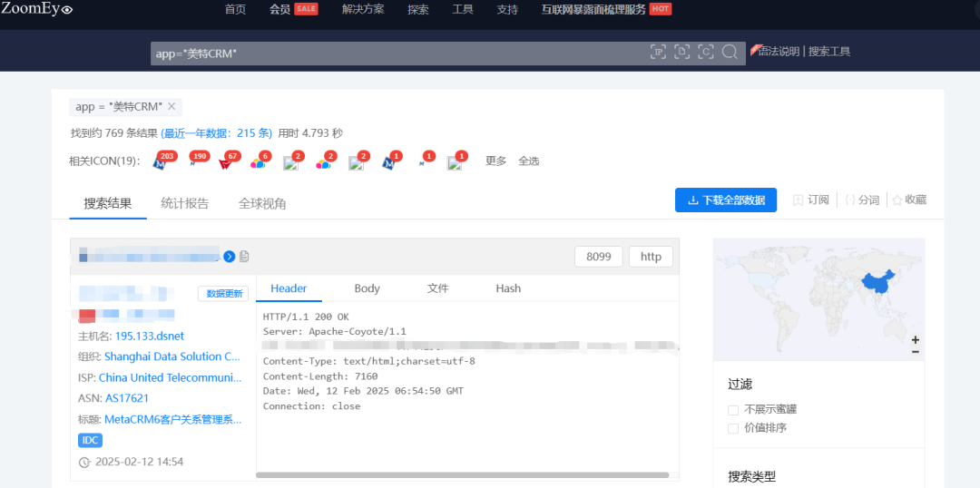Select broken image icon with count 1

pos(454,163)
